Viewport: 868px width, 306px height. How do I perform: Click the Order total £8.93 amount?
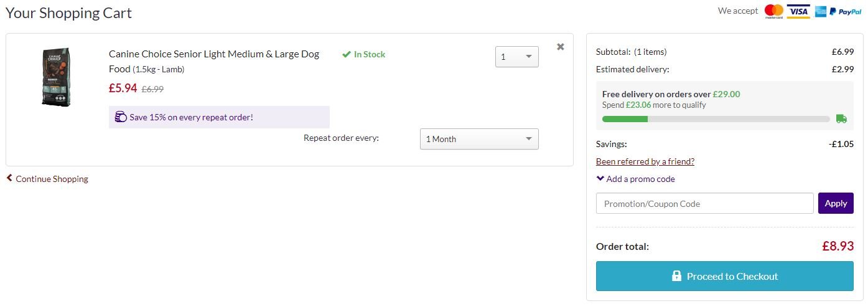(838, 246)
